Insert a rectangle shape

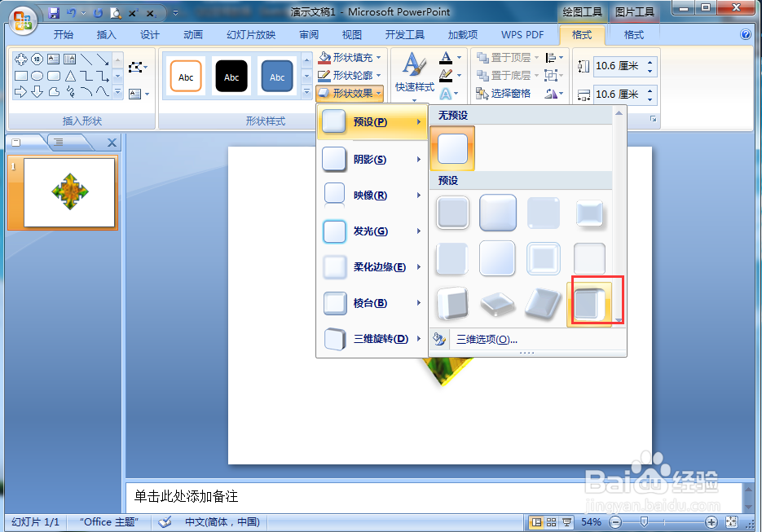coord(21,76)
